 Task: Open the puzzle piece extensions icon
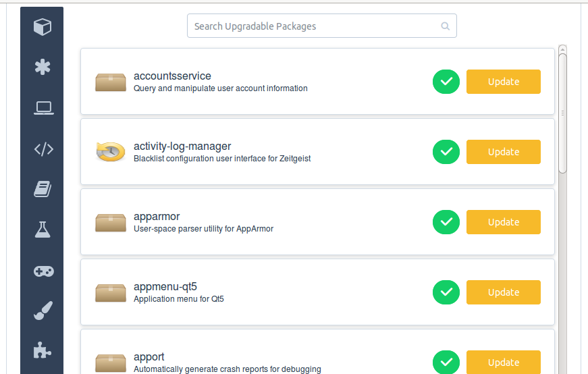point(42,350)
